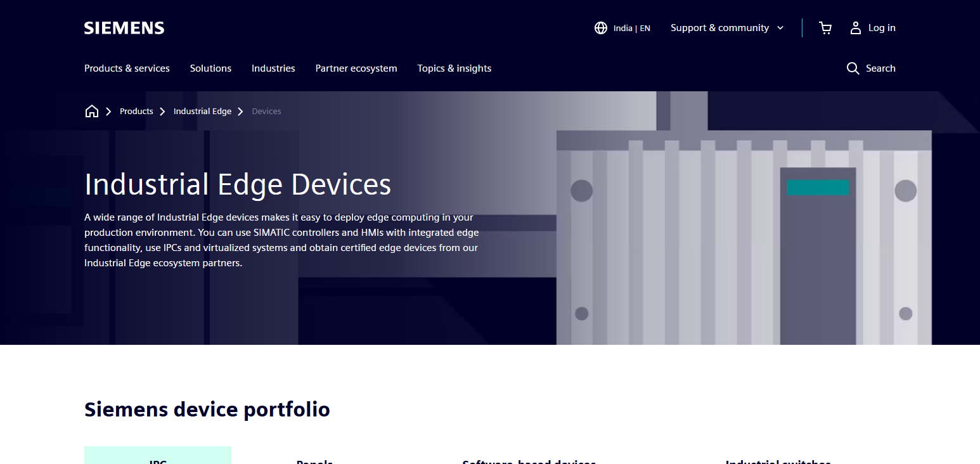The image size is (980, 464).
Task: Open the shopping cart
Action: pyautogui.click(x=825, y=28)
